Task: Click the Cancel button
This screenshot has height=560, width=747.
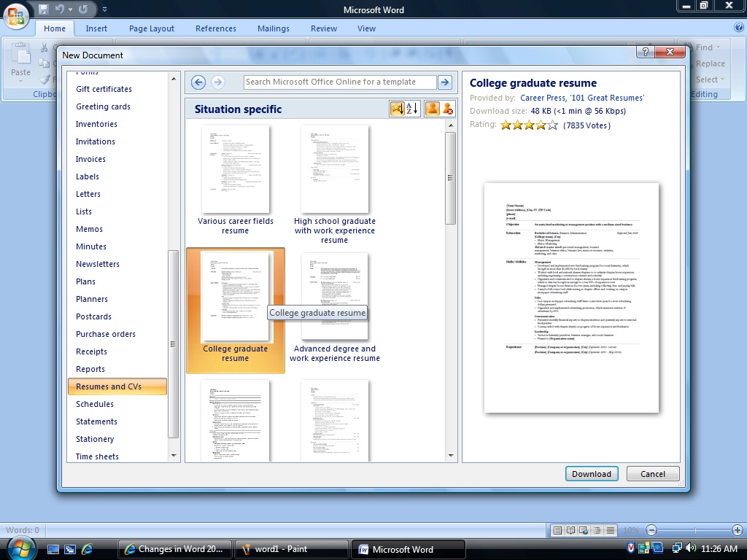Action: coord(653,474)
